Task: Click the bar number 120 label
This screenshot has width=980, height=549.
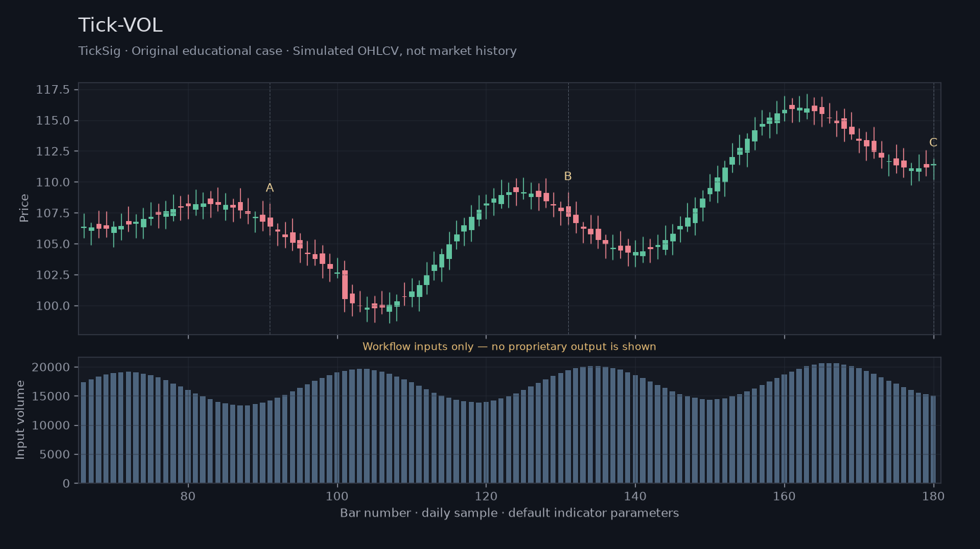Action: pyautogui.click(x=486, y=495)
